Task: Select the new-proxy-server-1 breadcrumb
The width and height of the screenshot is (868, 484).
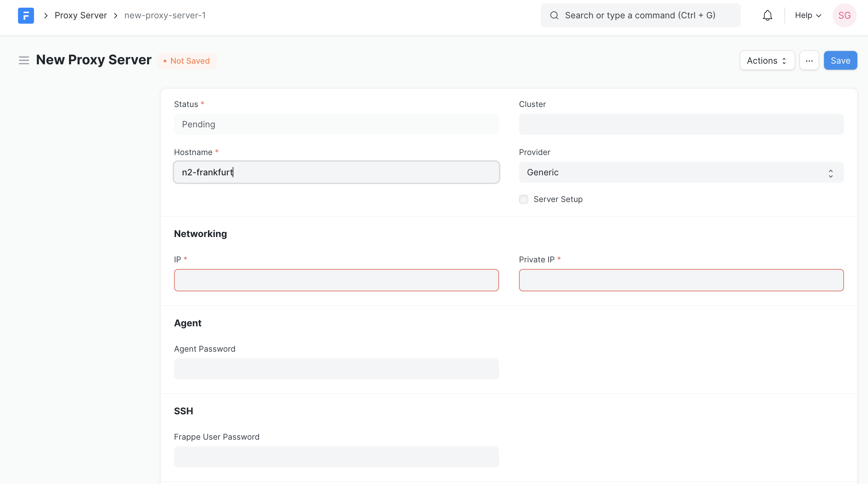Action: pyautogui.click(x=165, y=15)
